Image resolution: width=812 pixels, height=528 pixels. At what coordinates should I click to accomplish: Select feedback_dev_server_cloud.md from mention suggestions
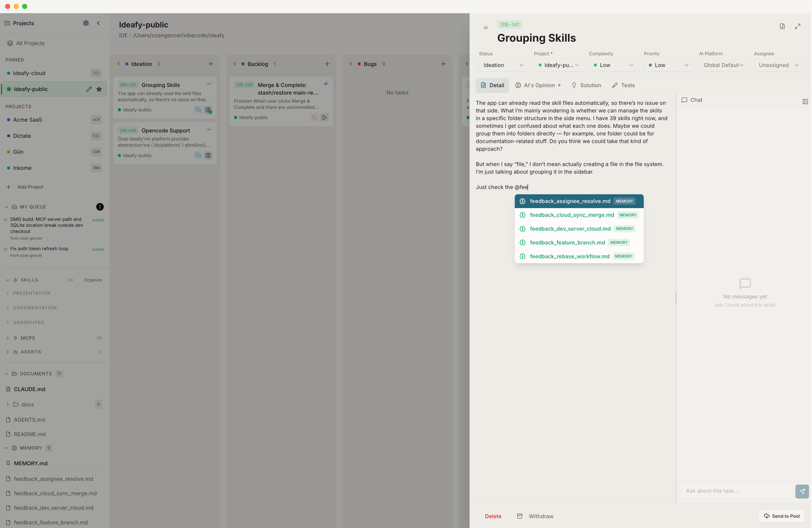click(x=579, y=228)
